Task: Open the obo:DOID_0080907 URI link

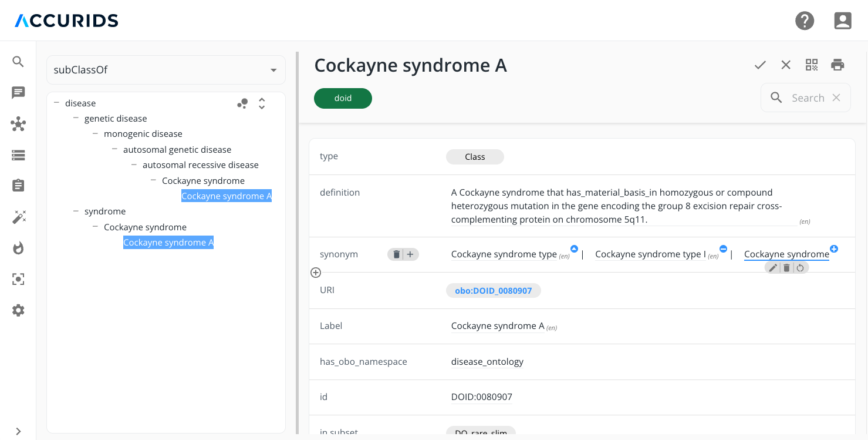Action: click(x=493, y=290)
